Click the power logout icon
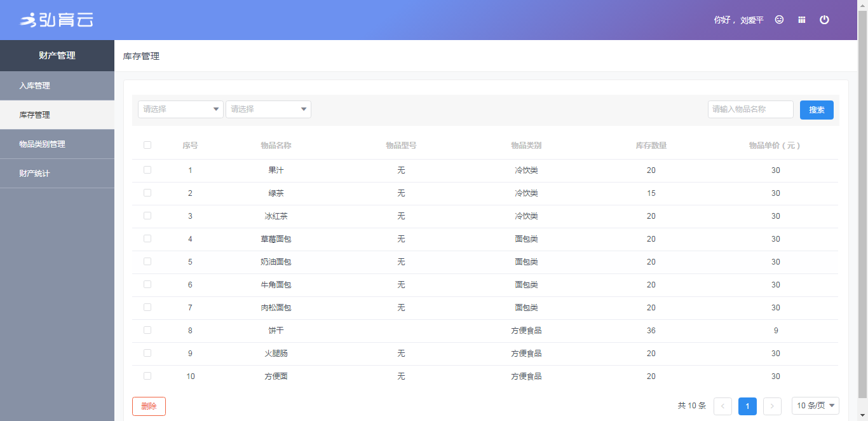The height and width of the screenshot is (421, 868). coord(824,20)
